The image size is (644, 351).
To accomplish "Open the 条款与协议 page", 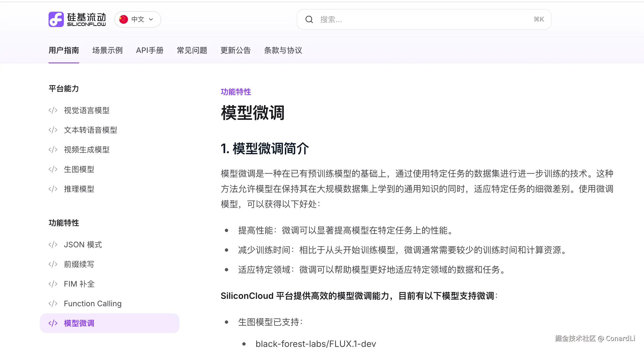I will point(283,50).
